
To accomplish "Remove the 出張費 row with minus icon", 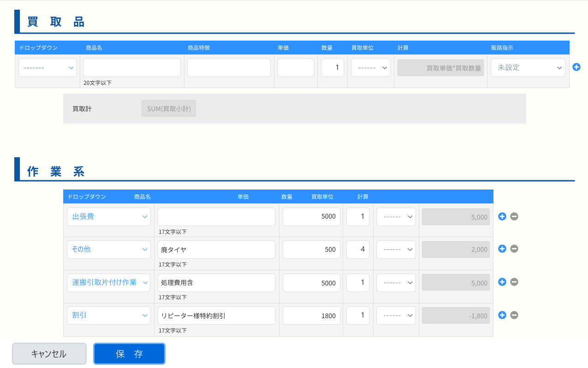I will (x=514, y=216).
